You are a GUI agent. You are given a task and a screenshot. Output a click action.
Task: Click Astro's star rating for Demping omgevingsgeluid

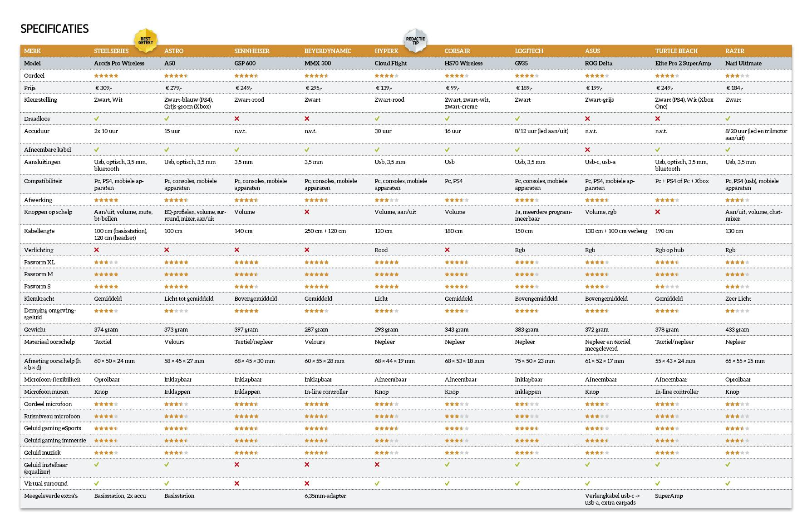pyautogui.click(x=176, y=311)
